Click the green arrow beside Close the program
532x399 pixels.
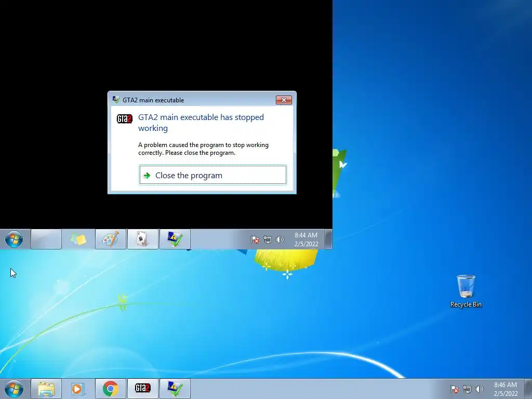[x=147, y=176]
